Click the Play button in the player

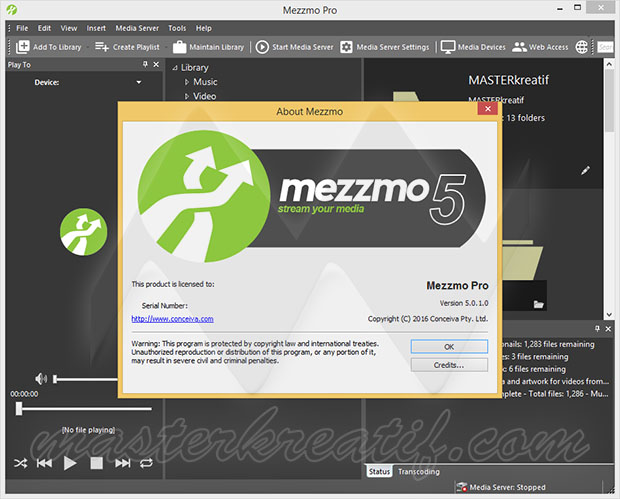click(x=70, y=463)
